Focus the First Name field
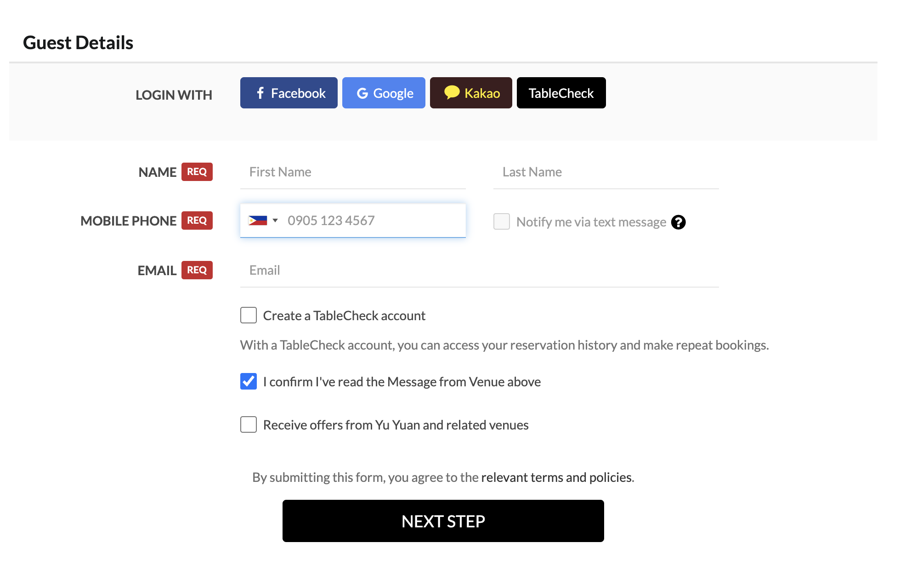This screenshot has height=588, width=917. click(353, 172)
